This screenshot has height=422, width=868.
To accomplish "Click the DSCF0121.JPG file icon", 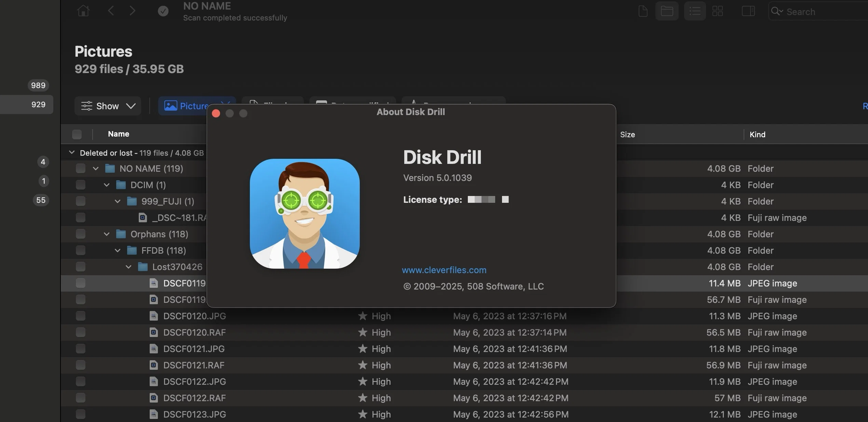I will click(154, 349).
